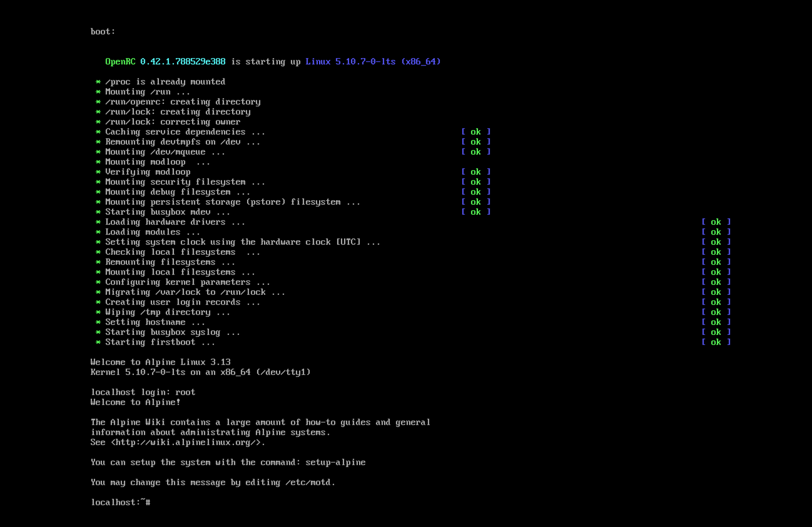Click '/run/openrc: creating directory' line
Screen dimensions: 812x527
[x=183, y=102]
